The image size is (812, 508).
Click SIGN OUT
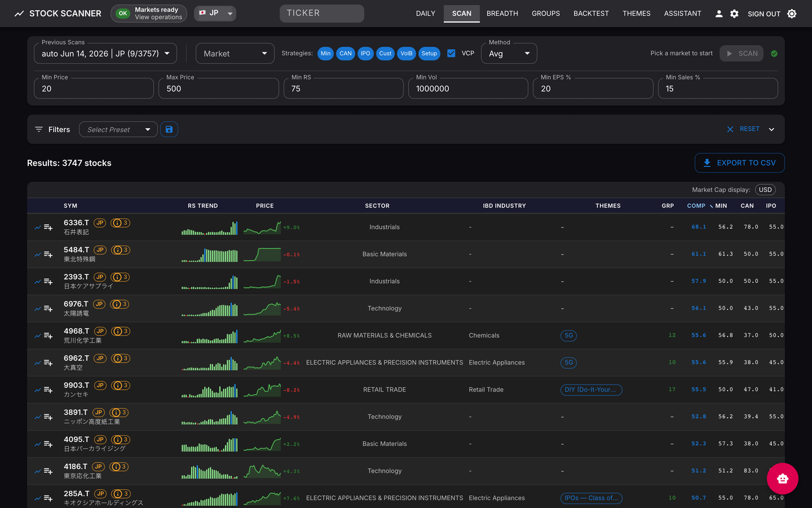coord(764,14)
